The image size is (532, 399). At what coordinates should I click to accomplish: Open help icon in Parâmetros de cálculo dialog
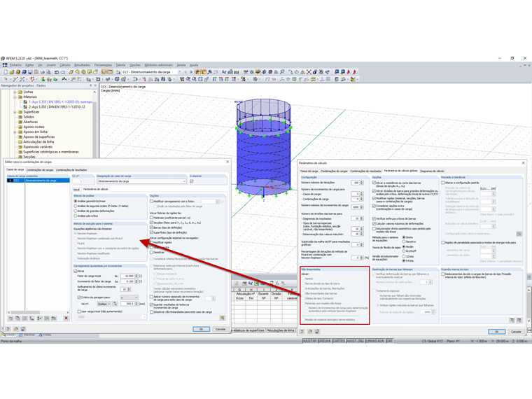(x=302, y=332)
